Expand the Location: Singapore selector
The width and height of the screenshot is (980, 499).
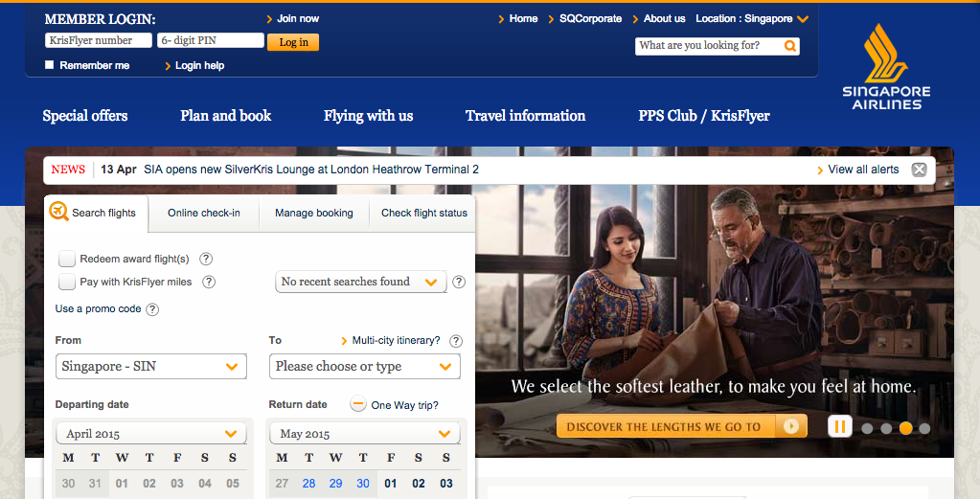pos(752,19)
